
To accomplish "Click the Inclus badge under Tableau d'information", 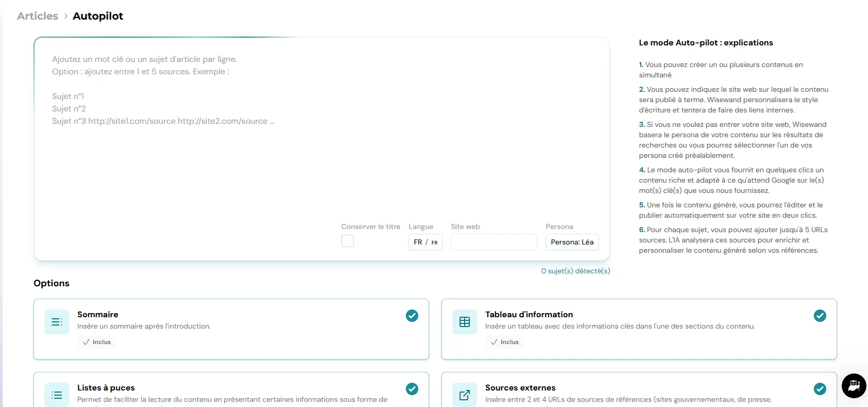I will pyautogui.click(x=504, y=342).
